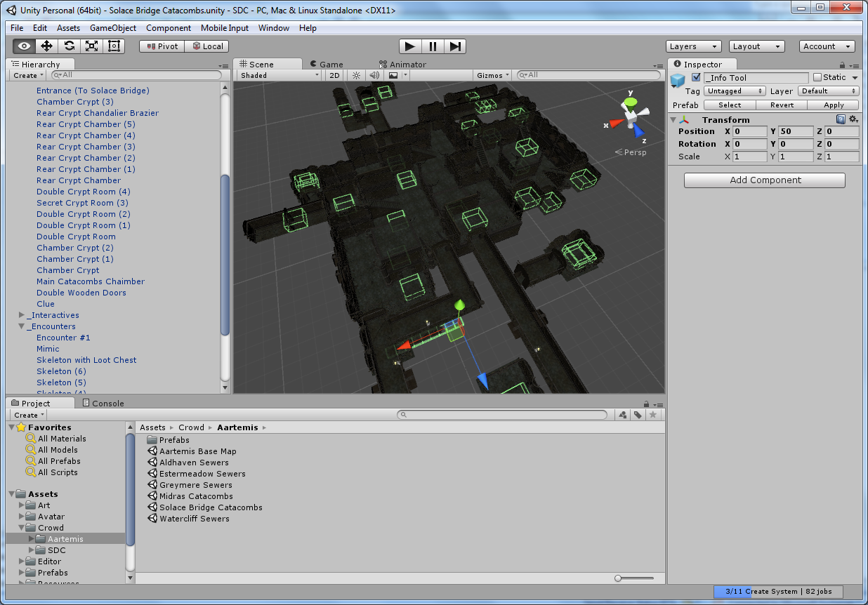This screenshot has height=605, width=868.
Task: Toggle scene effects image icon
Action: (x=393, y=75)
